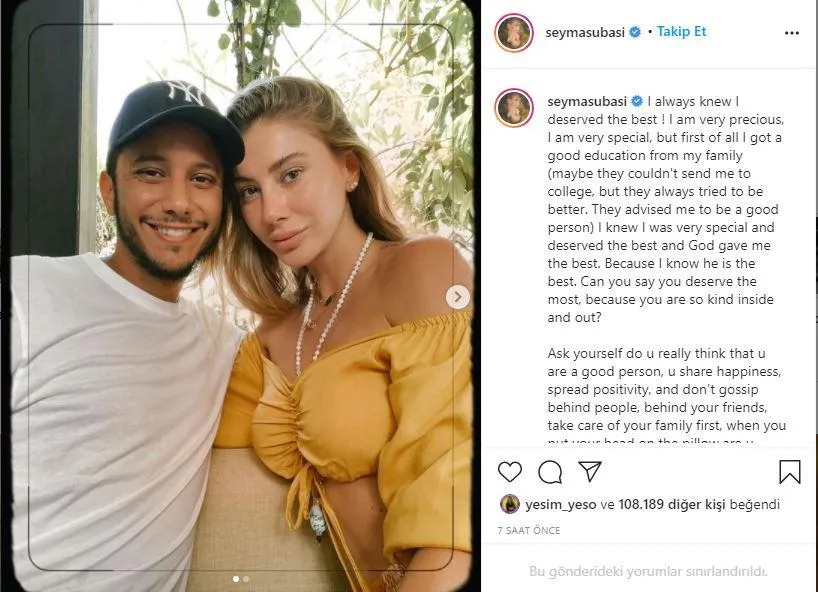The height and width of the screenshot is (592, 818).
Task: Open yesim_yeso profile from the likes line
Action: click(x=560, y=504)
